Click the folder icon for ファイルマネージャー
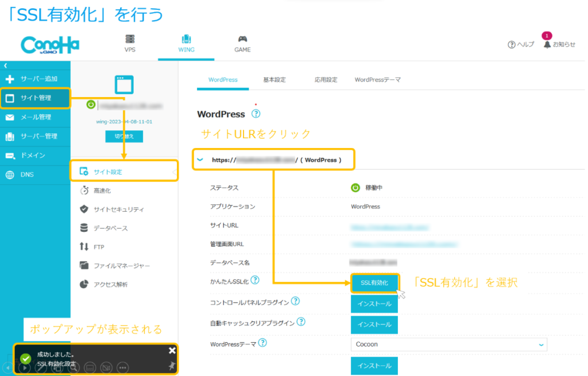 click(84, 265)
